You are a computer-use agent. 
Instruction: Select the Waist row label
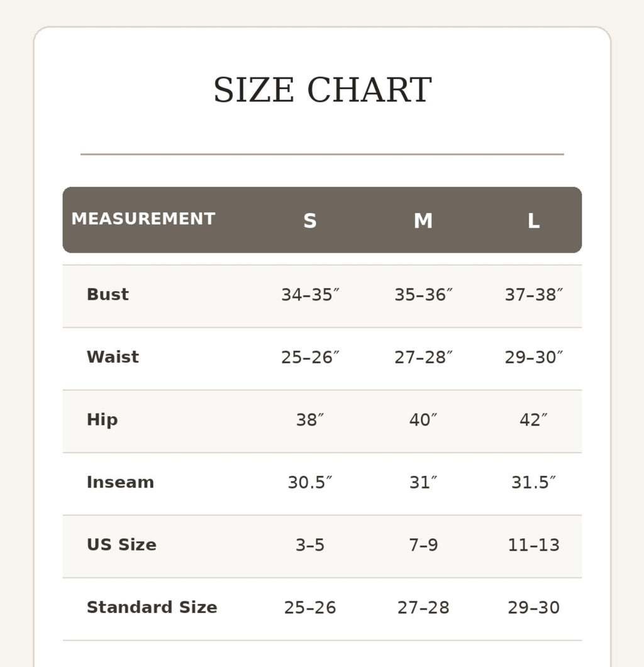coord(113,357)
